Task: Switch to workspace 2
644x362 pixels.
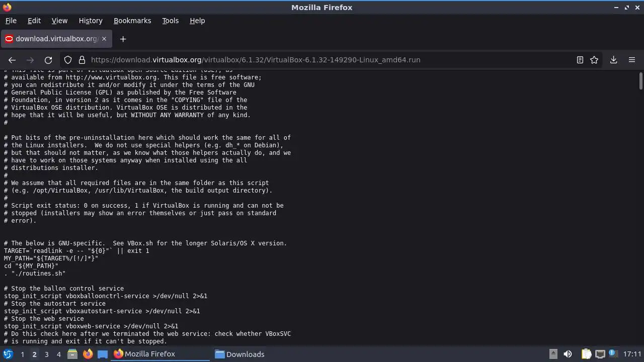Action: click(x=34, y=354)
